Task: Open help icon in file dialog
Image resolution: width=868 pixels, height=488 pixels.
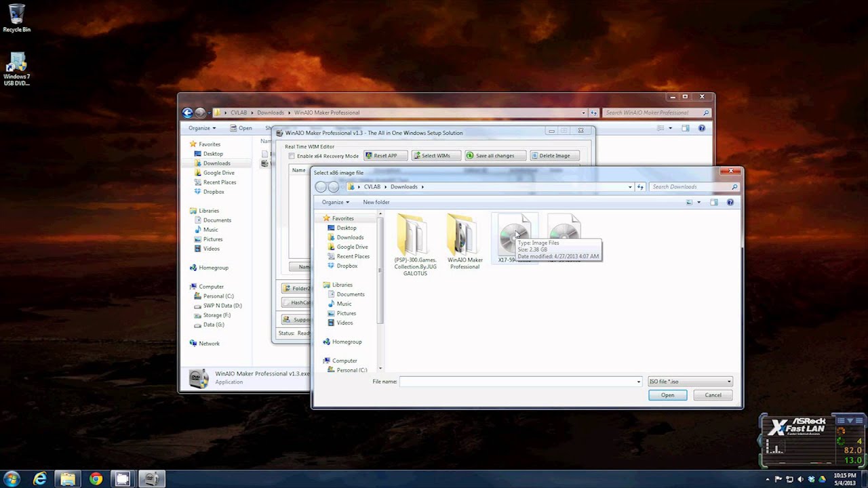Action: pyautogui.click(x=730, y=202)
